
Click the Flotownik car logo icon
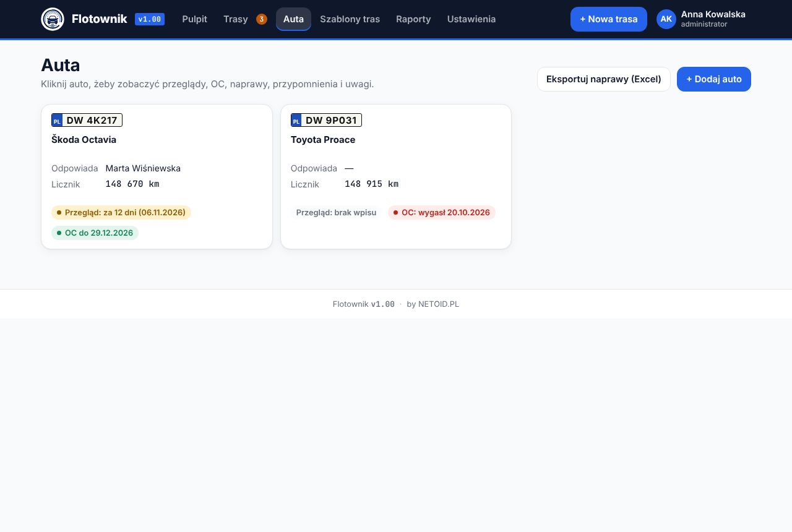(53, 19)
